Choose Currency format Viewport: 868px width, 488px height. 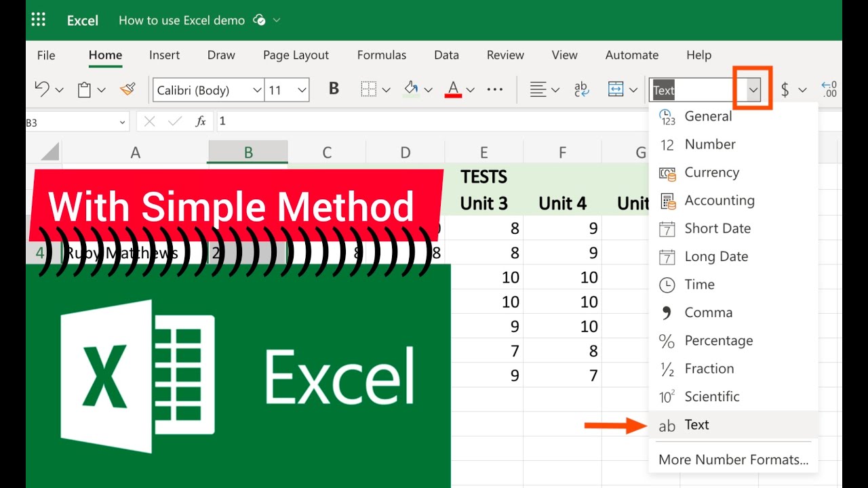734,172
